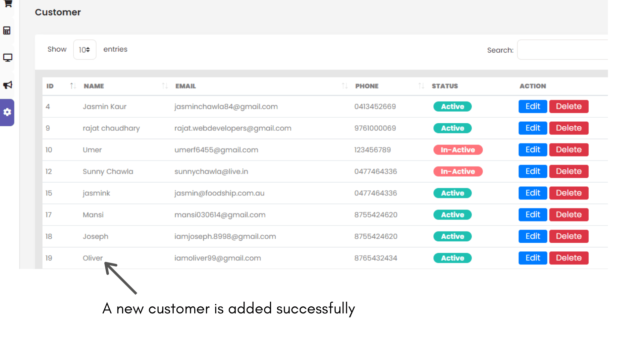Click Active status badge for Oliver
Viewport: 644px width, 362px height.
tap(452, 258)
